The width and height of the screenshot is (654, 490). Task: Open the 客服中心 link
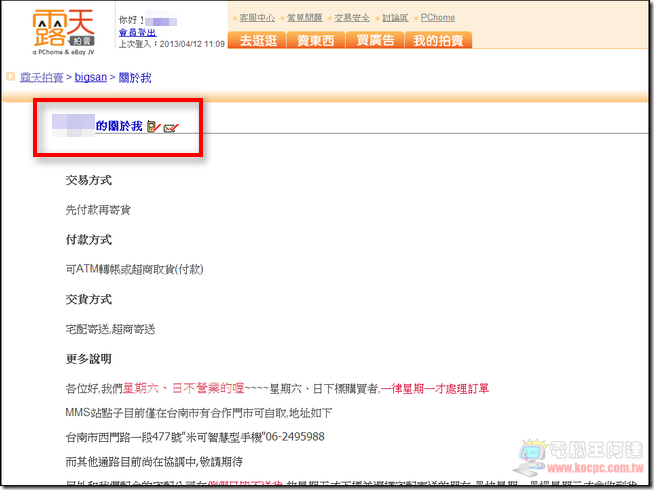257,18
